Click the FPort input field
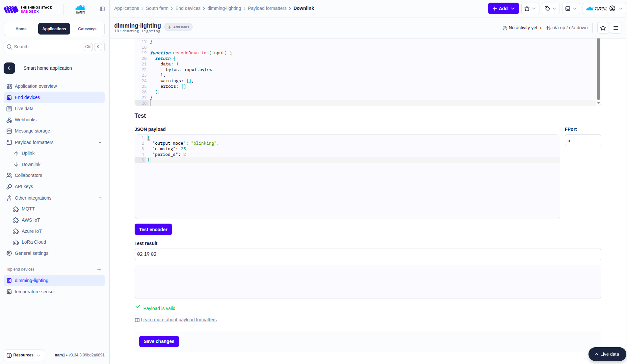Viewport: 627px width, 364px height. [583, 140]
